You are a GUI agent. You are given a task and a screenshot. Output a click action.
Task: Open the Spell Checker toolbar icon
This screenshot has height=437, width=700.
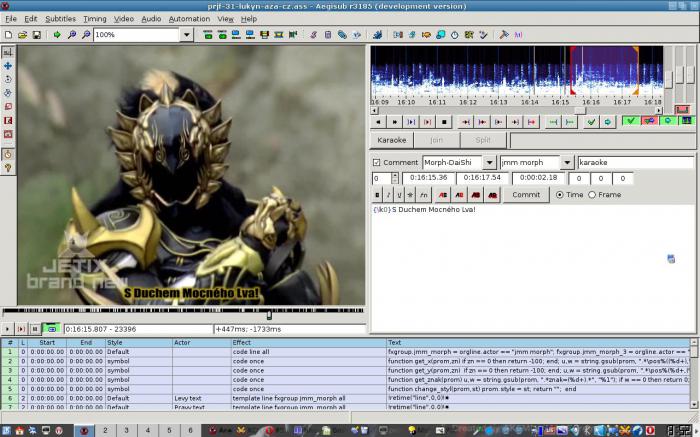(x=483, y=34)
